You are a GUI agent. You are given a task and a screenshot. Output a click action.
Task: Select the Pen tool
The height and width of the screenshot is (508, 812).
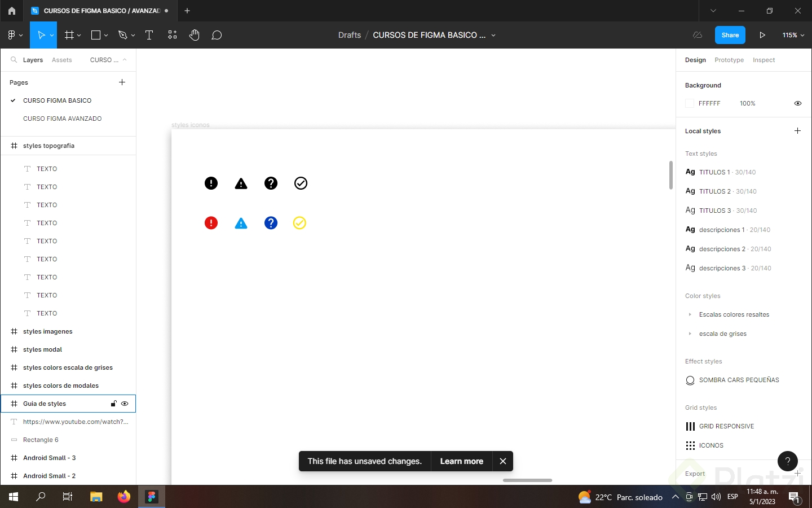pos(123,35)
